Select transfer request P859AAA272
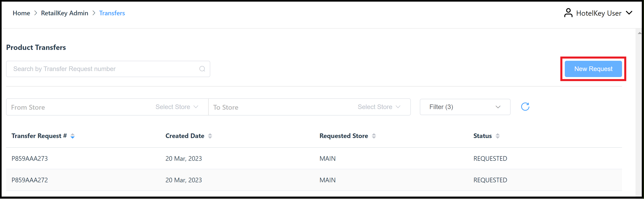Screen dimensions: 644x199 pyautogui.click(x=29, y=180)
